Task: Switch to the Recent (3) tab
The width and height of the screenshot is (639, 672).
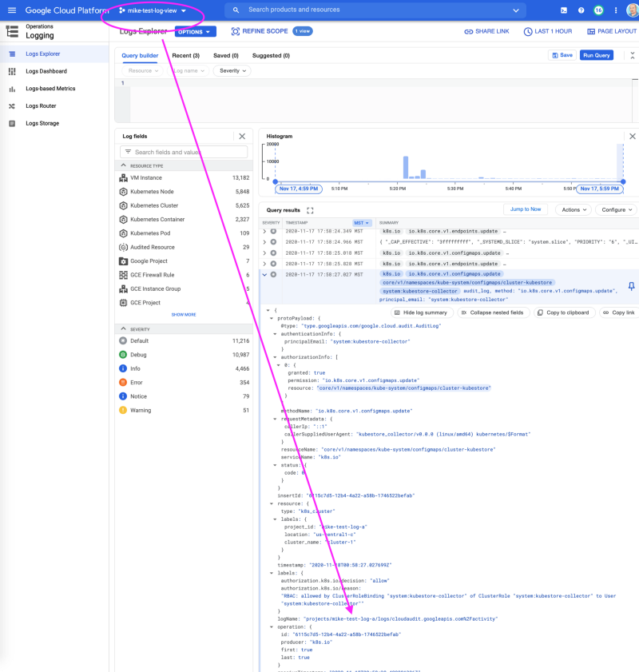Action: click(186, 56)
